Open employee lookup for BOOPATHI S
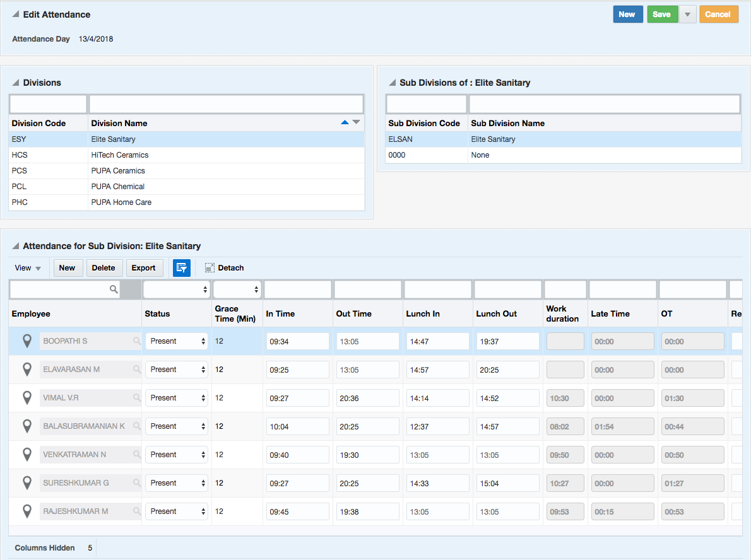The image size is (751, 560). (x=137, y=341)
